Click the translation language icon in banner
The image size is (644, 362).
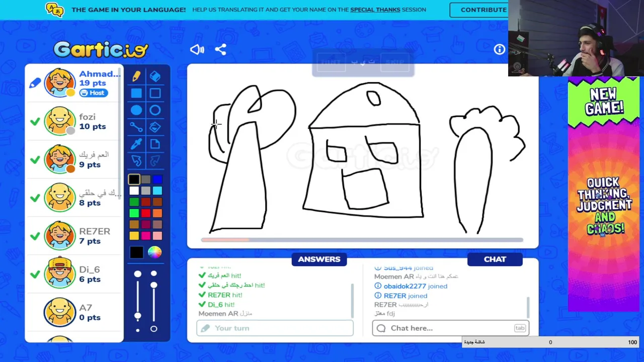(x=54, y=10)
